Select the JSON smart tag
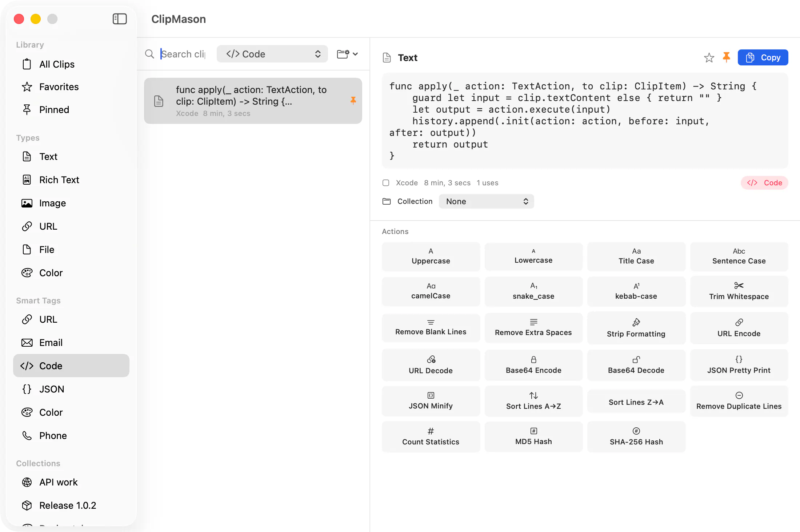Image resolution: width=800 pixels, height=532 pixels. (71, 389)
